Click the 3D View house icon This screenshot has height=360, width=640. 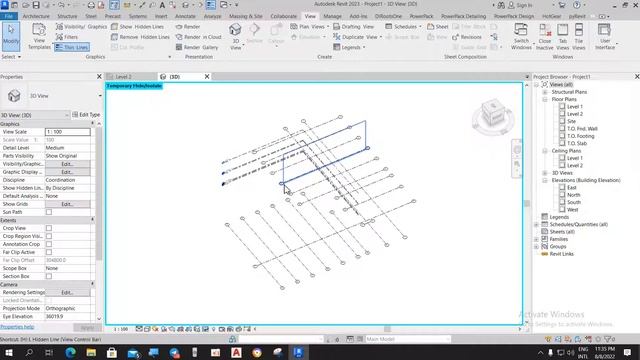click(x=235, y=30)
